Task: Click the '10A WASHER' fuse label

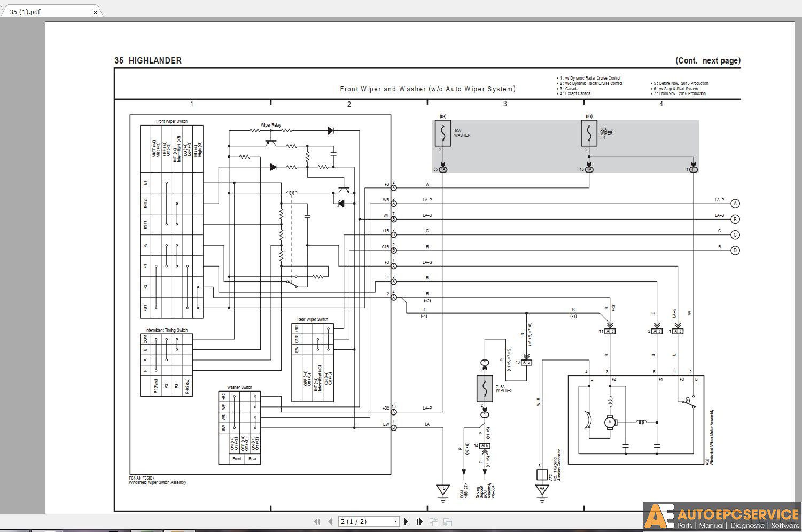Action: pos(462,133)
